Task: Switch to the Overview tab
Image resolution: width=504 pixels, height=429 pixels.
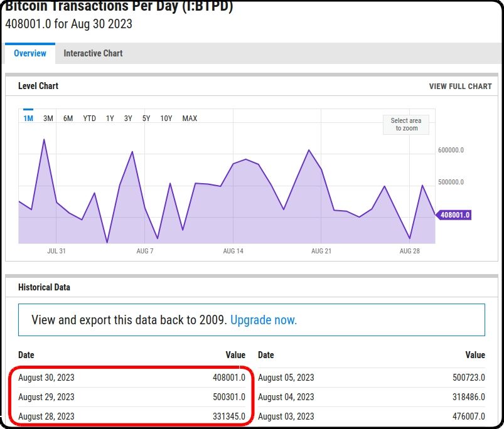Action: (30, 53)
